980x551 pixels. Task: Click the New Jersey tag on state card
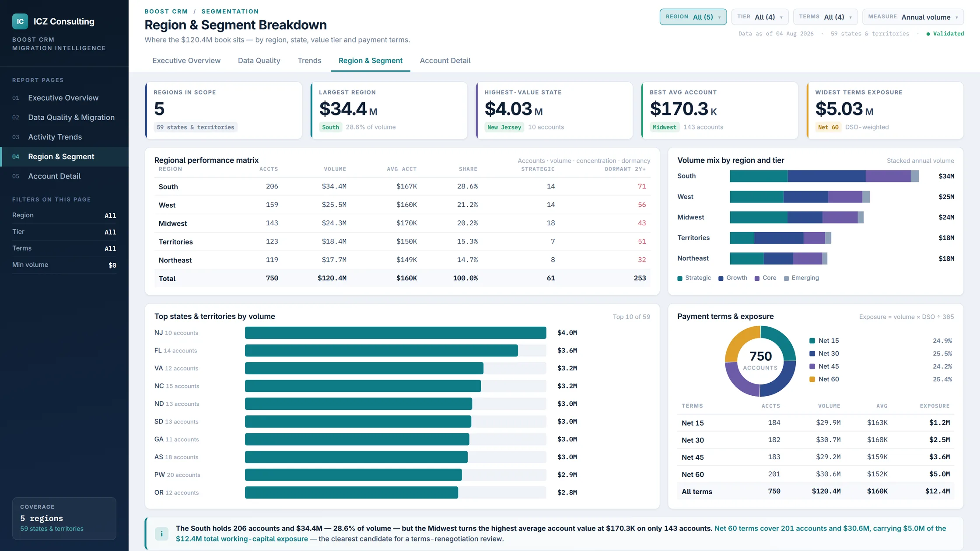click(504, 127)
